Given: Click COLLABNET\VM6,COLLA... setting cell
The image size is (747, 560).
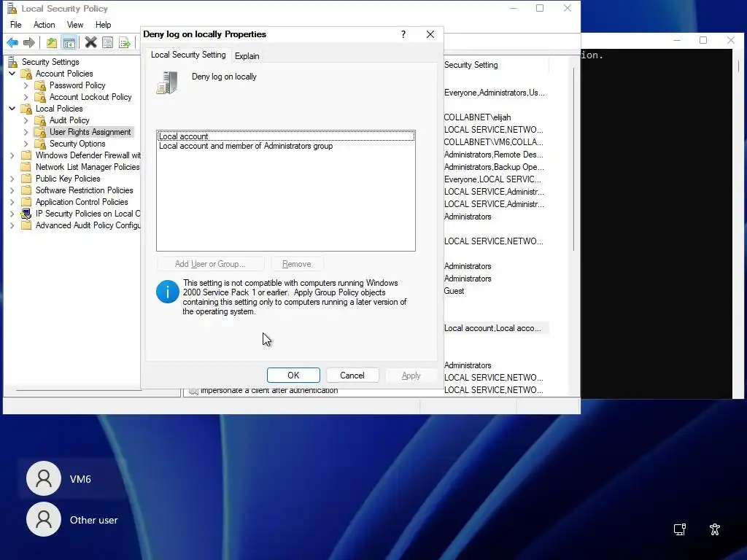Looking at the screenshot, I should [x=494, y=142].
